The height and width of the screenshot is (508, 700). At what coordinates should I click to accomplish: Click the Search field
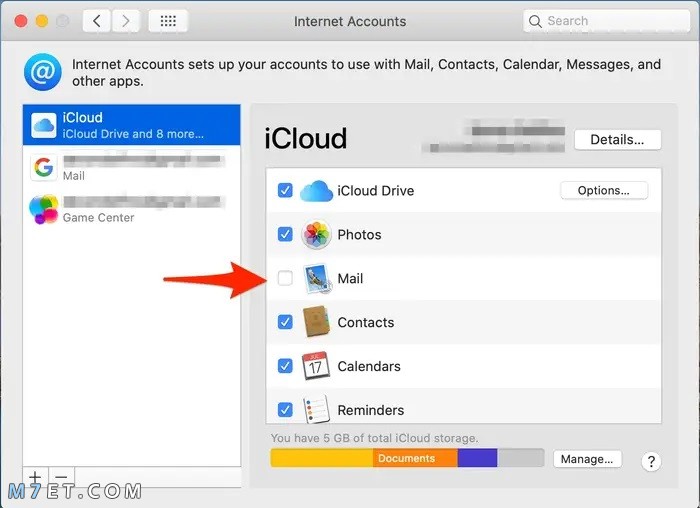click(606, 21)
